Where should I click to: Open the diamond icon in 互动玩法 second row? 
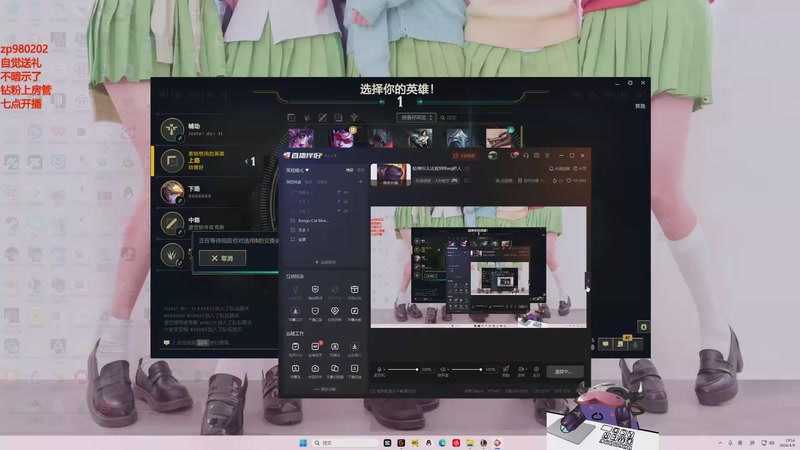click(x=335, y=313)
